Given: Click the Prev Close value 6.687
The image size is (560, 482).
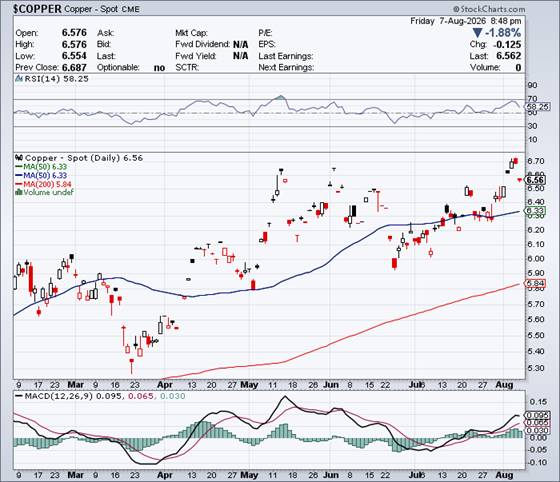Looking at the screenshot, I should coord(74,67).
